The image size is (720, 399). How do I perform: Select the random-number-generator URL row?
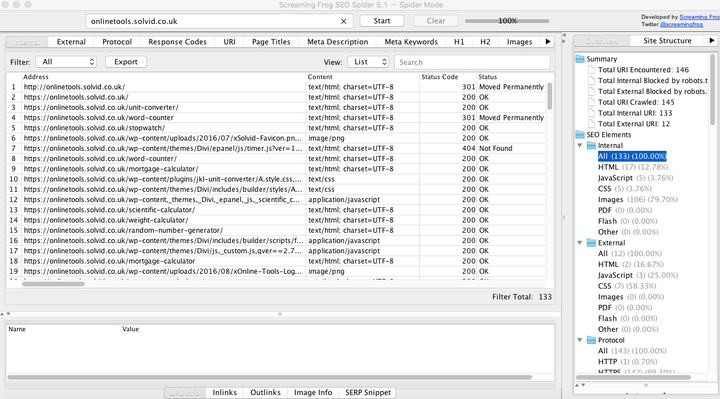point(276,230)
